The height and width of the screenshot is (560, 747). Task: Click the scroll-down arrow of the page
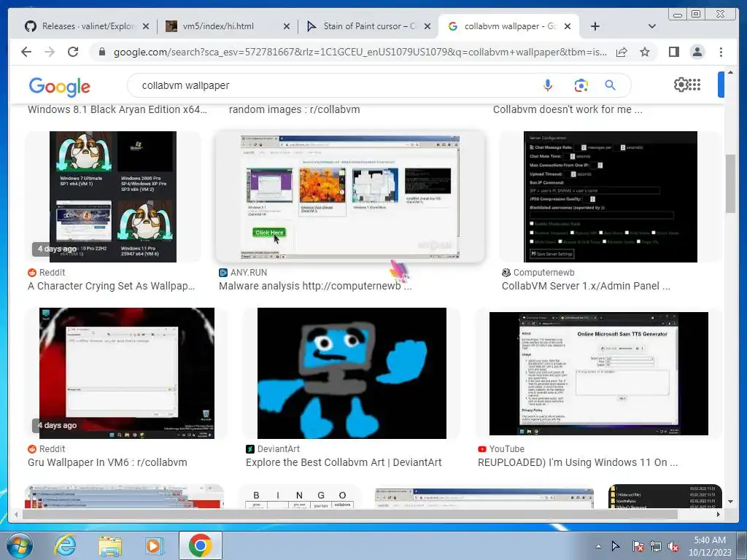pos(730,502)
